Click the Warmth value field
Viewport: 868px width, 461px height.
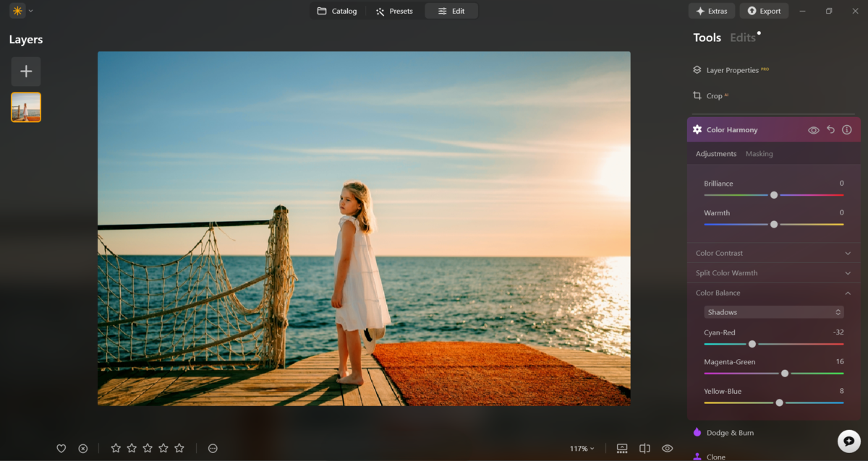pos(842,213)
